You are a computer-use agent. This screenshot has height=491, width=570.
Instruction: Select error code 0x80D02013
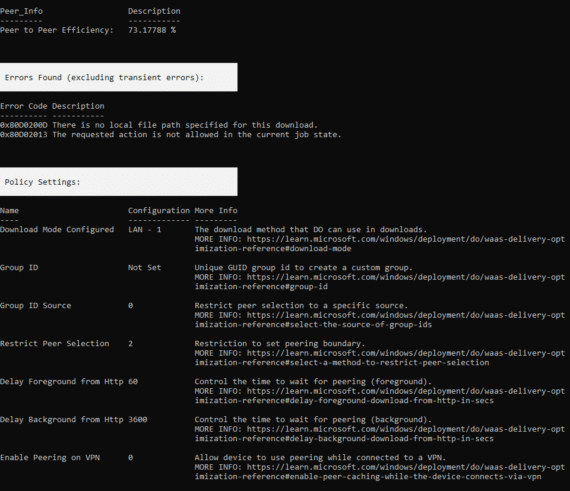24,134
